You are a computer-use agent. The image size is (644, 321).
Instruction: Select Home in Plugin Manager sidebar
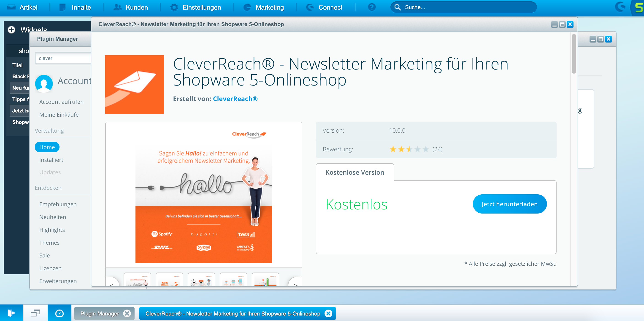pos(47,147)
